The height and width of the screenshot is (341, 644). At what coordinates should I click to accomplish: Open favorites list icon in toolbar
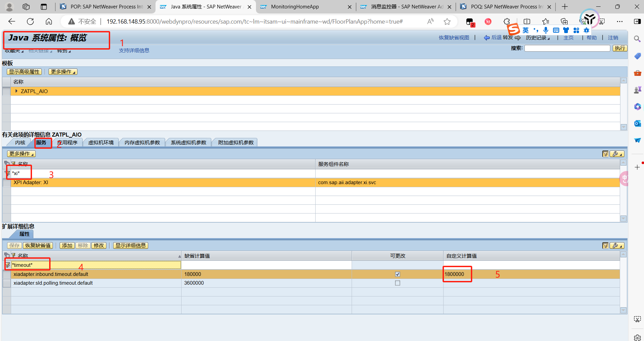pyautogui.click(x=546, y=22)
